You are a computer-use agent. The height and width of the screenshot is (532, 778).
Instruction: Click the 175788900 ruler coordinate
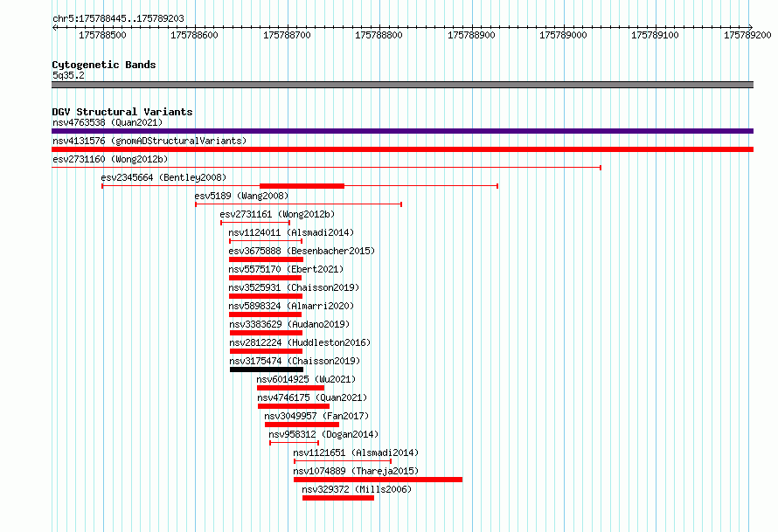click(x=471, y=35)
